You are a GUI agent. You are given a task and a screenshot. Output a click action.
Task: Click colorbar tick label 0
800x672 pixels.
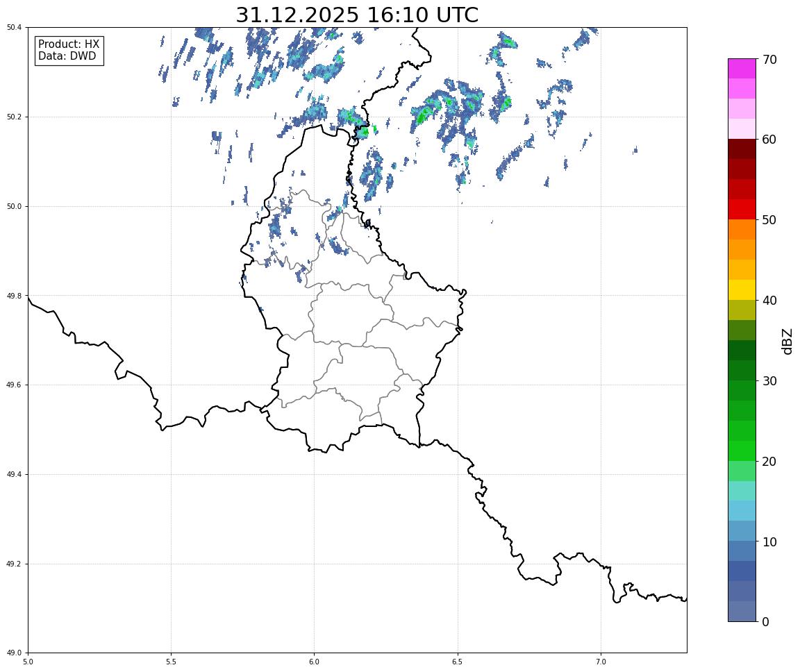point(765,621)
